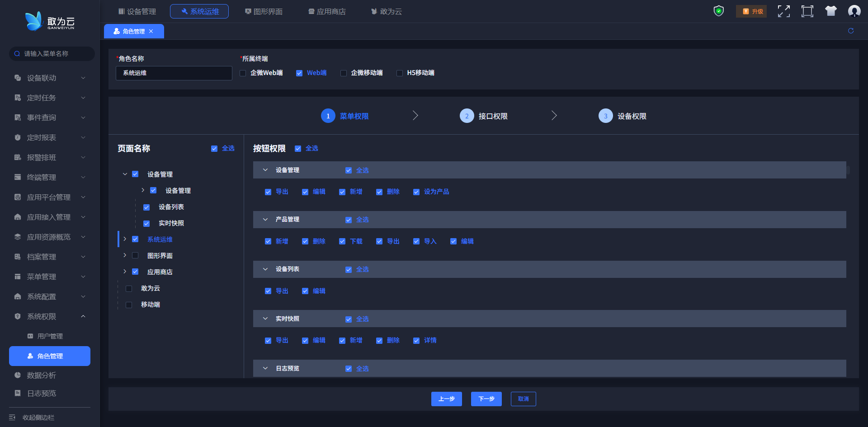Screen dimensions: 868x427
Task: Switch to the 图形界面 top tab
Action: [x=264, y=11]
